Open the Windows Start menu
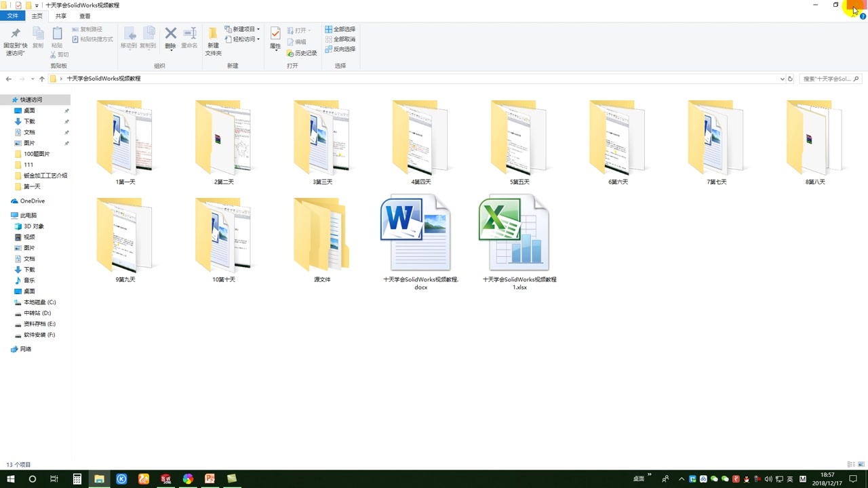The image size is (868, 488). (11, 479)
